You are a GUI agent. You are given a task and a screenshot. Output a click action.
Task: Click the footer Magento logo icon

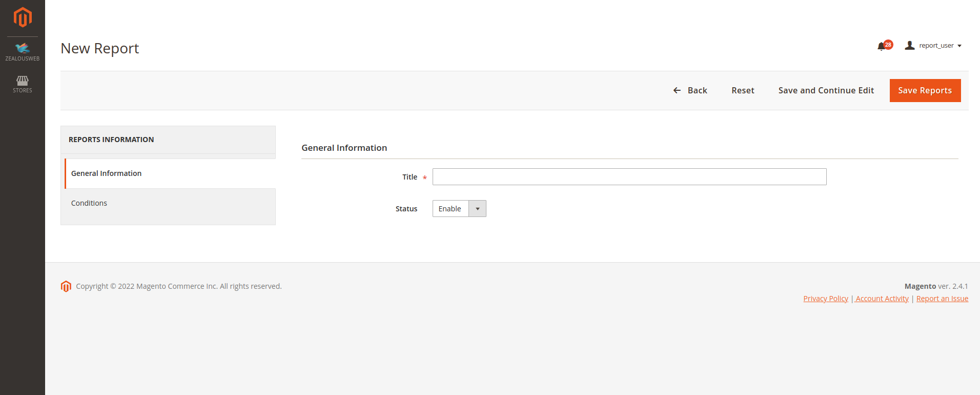pos(66,286)
